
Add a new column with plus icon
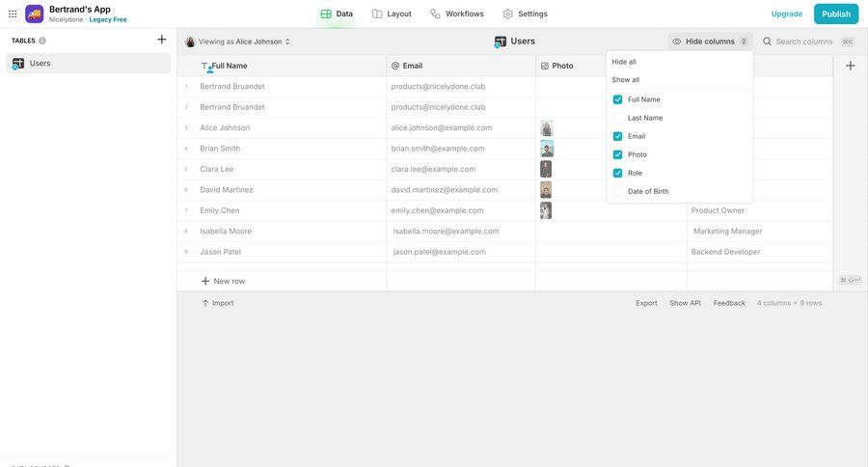point(851,66)
